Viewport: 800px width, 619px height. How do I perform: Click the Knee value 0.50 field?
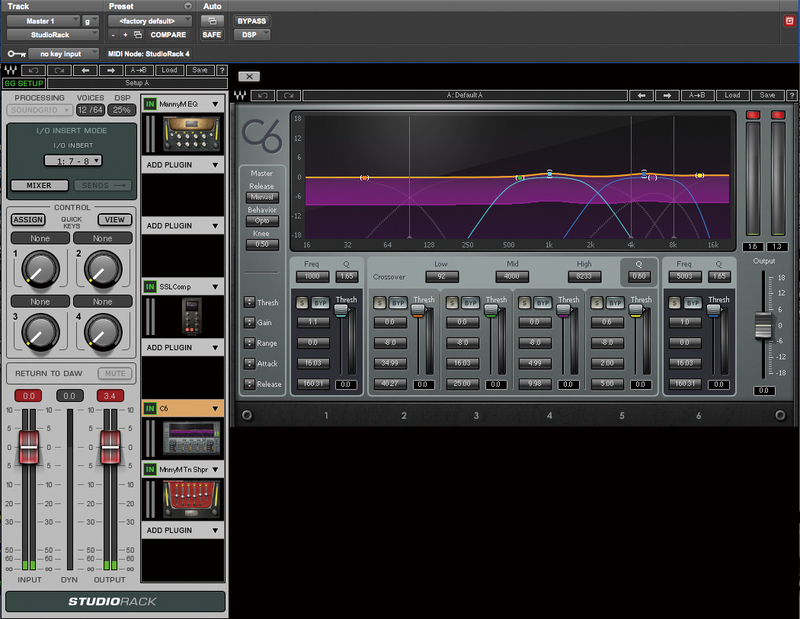coord(262,244)
